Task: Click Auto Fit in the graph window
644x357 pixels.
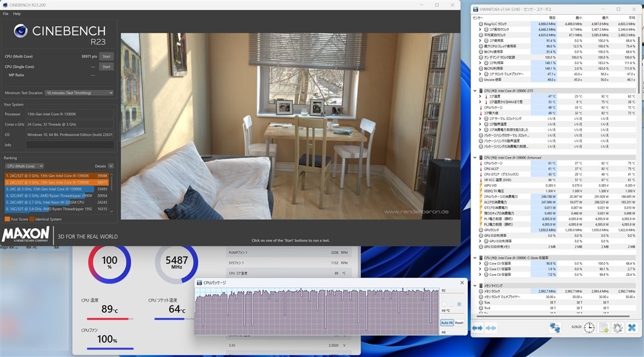Action: 447,323
